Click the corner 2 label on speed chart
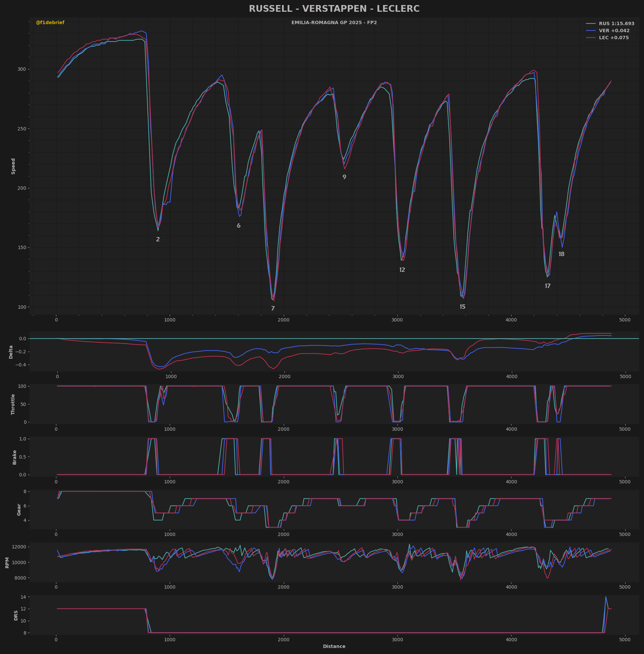The height and width of the screenshot is (654, 644). click(x=158, y=239)
